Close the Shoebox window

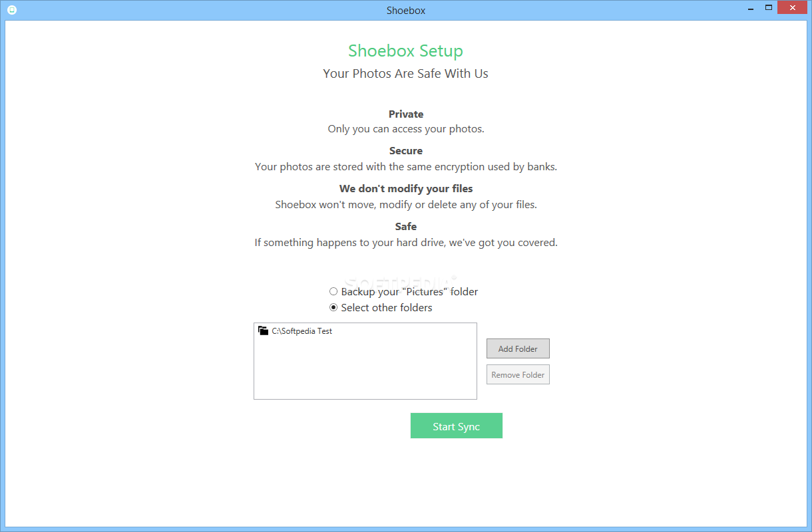pyautogui.click(x=793, y=7)
